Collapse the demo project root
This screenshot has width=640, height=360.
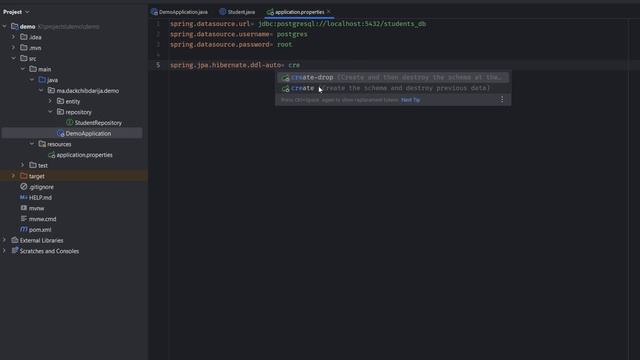pyautogui.click(x=4, y=27)
